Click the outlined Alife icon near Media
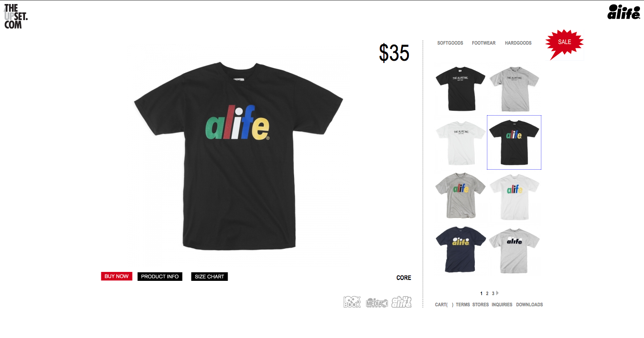 tap(402, 302)
